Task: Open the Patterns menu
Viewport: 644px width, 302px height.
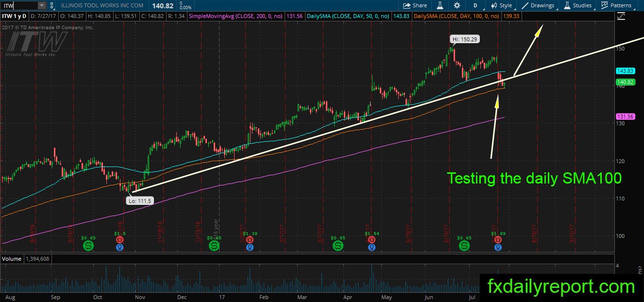Action: (x=616, y=5)
